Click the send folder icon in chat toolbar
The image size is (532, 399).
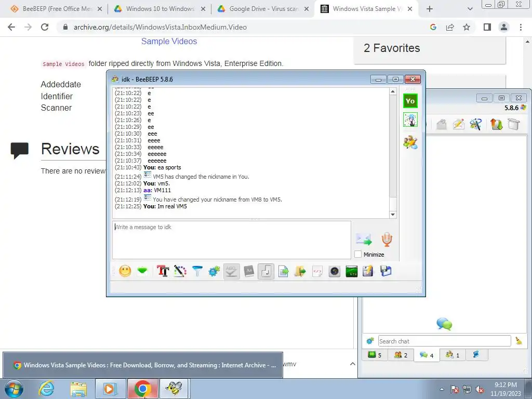[x=300, y=271]
